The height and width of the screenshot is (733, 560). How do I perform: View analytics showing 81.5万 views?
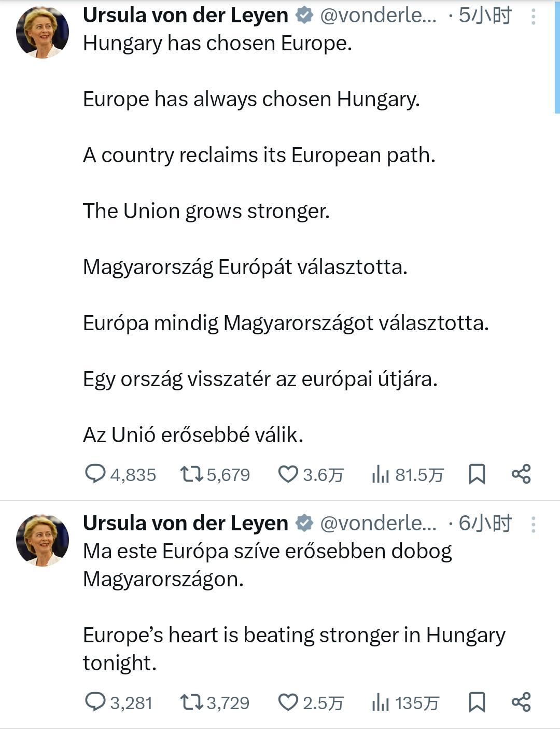point(380,474)
